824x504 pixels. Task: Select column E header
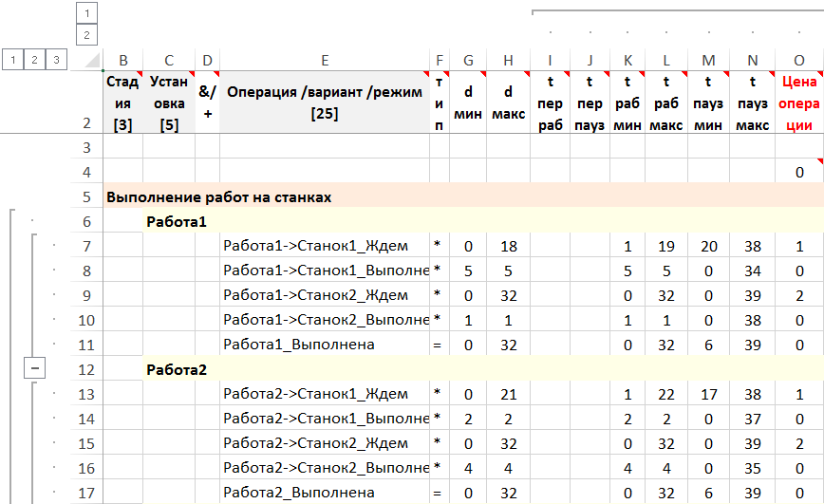[x=325, y=61]
